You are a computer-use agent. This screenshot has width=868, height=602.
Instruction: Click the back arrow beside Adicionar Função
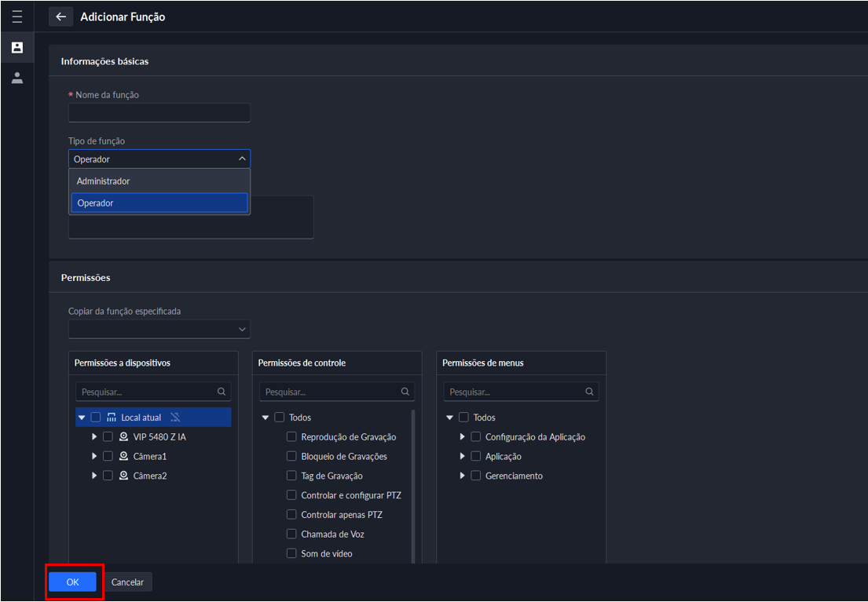tap(60, 16)
